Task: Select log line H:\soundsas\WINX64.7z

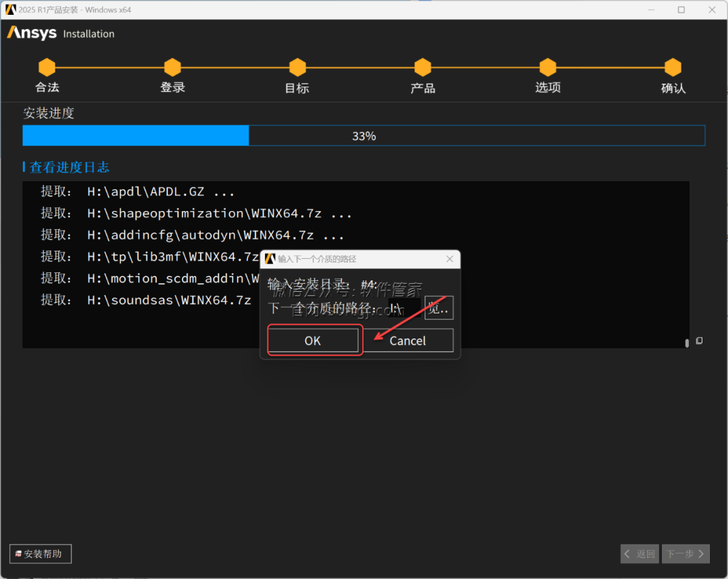Action: tap(146, 300)
